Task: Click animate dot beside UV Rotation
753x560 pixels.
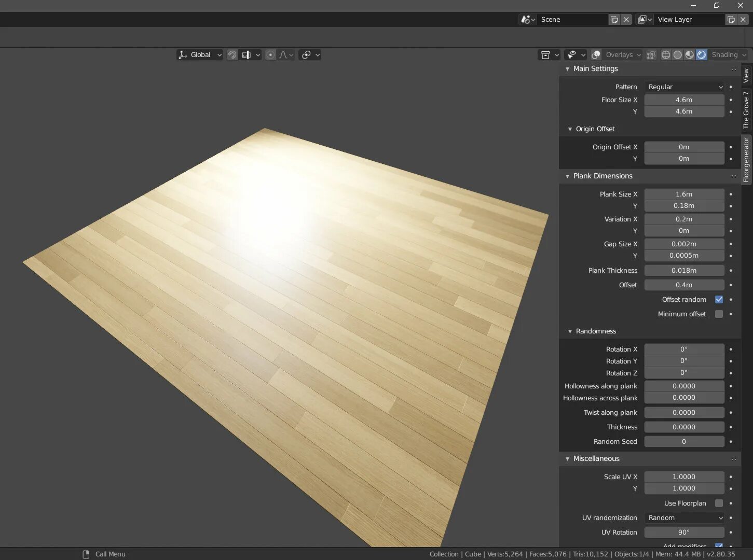Action: pyautogui.click(x=731, y=532)
